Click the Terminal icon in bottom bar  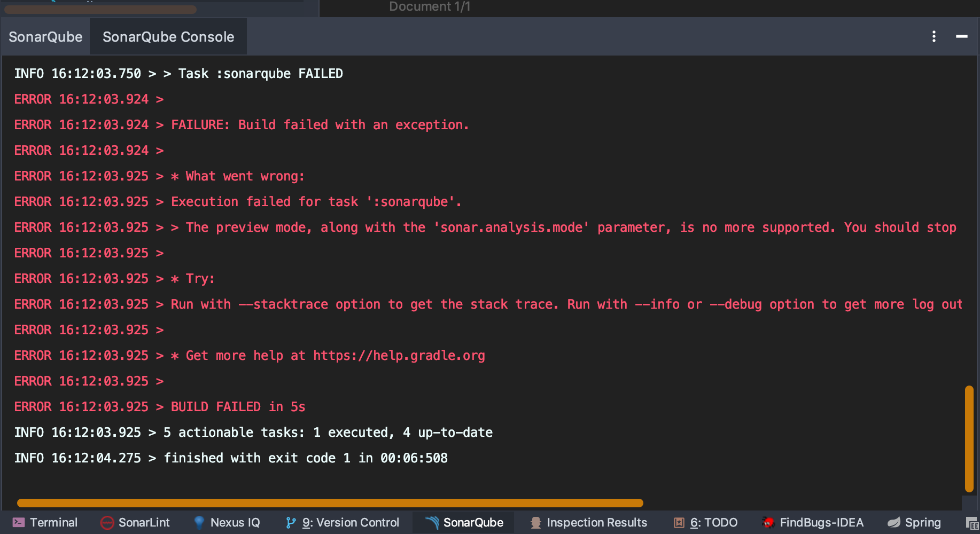[19, 522]
